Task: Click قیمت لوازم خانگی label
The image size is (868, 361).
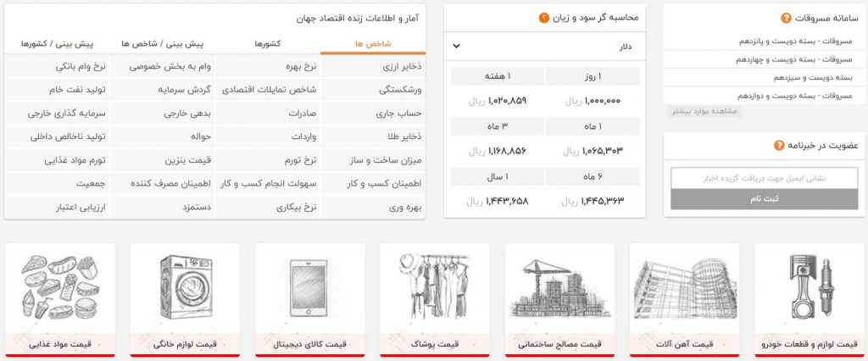Action: pyautogui.click(x=185, y=344)
